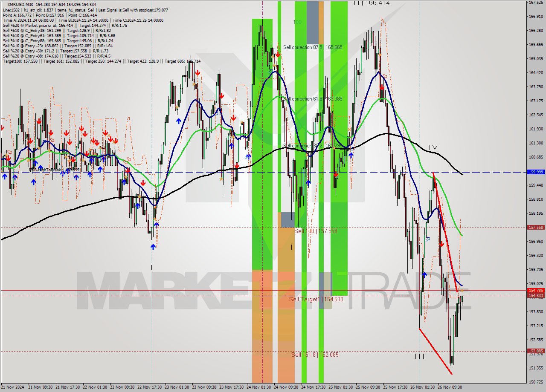The width and height of the screenshot is (546, 392).
Task: Click the '26 Nov 09:30' time axis label
Action: coord(450,387)
